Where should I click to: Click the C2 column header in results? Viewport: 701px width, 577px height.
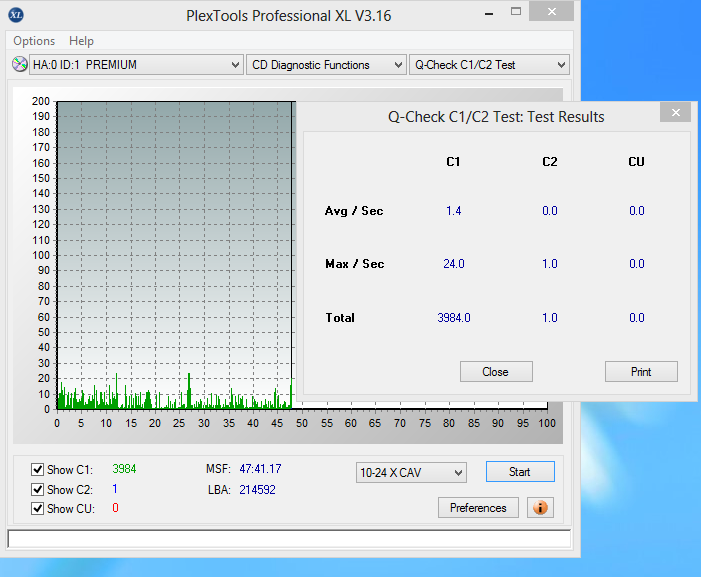click(549, 162)
